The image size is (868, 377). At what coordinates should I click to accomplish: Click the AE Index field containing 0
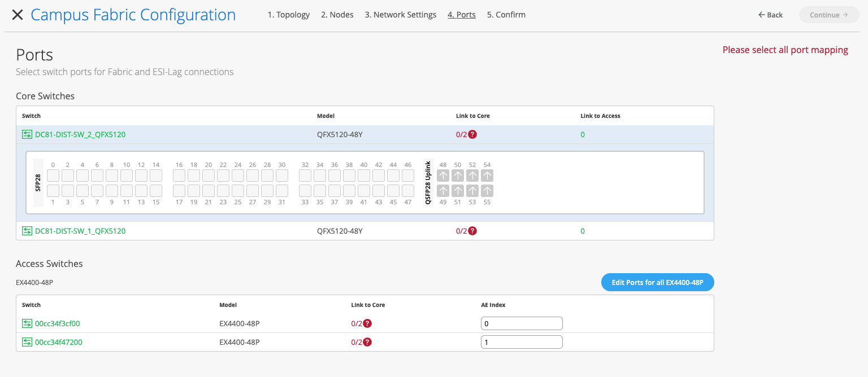click(522, 323)
